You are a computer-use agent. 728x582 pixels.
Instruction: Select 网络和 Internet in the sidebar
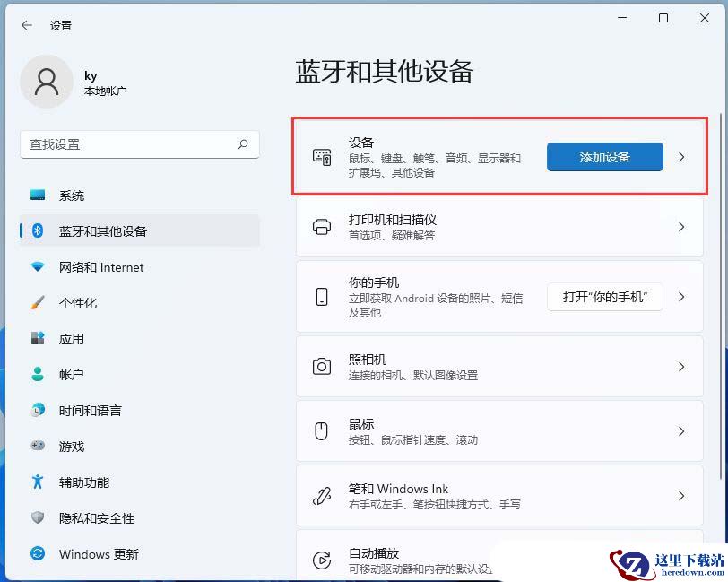tap(100, 267)
